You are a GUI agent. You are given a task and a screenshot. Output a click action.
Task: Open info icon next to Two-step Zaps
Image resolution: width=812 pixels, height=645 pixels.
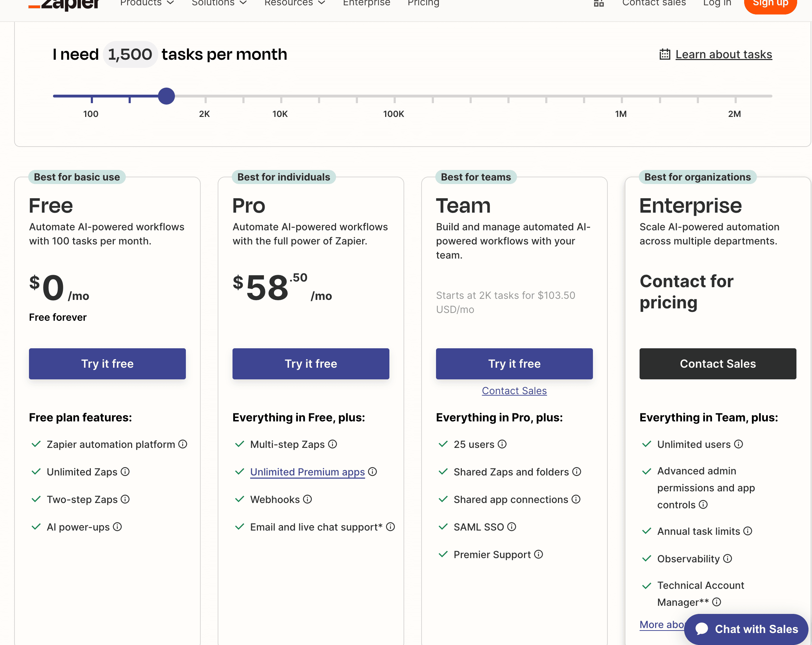click(125, 499)
